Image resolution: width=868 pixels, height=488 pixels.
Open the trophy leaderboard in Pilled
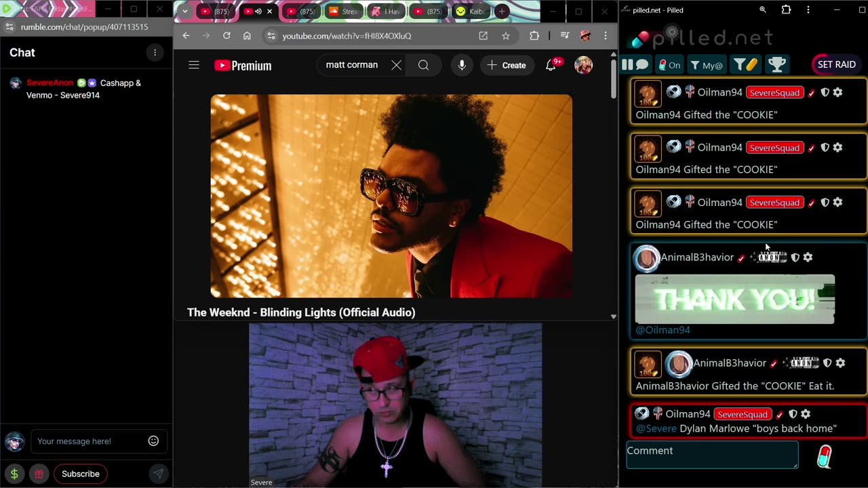(x=777, y=64)
